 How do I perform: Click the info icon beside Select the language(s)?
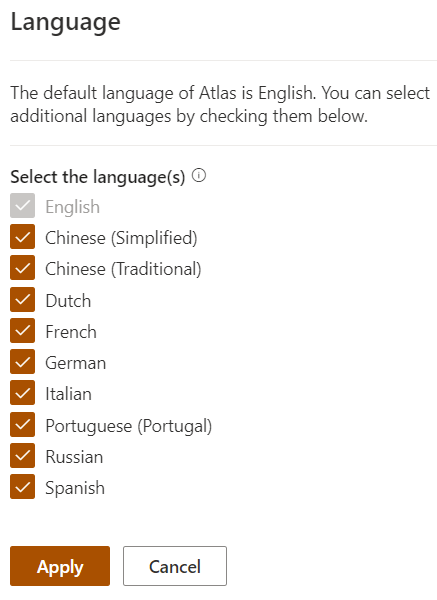[x=199, y=176]
